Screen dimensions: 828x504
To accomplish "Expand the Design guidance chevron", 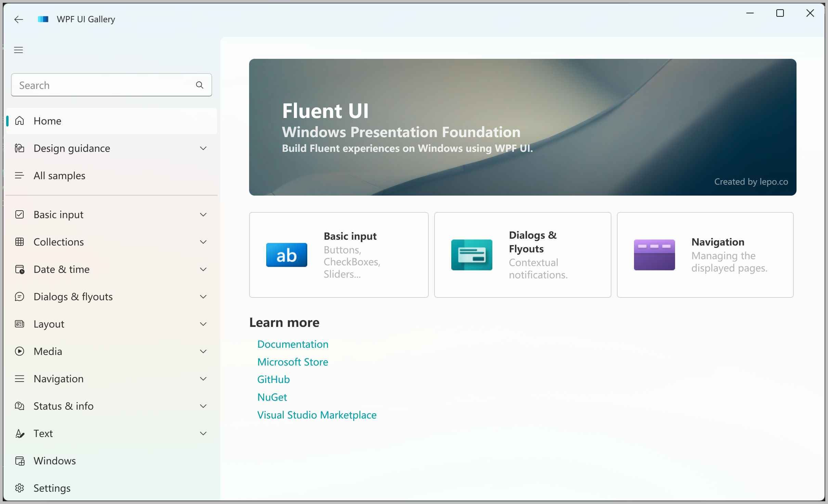I will click(203, 148).
